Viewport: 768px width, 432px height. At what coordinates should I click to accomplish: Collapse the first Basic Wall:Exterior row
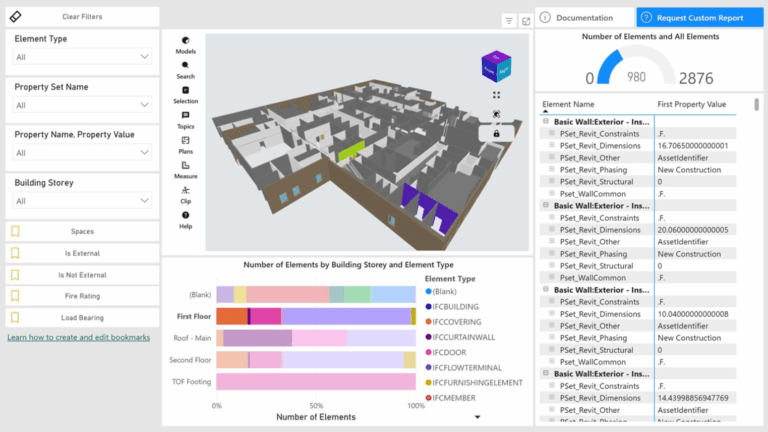click(x=546, y=122)
